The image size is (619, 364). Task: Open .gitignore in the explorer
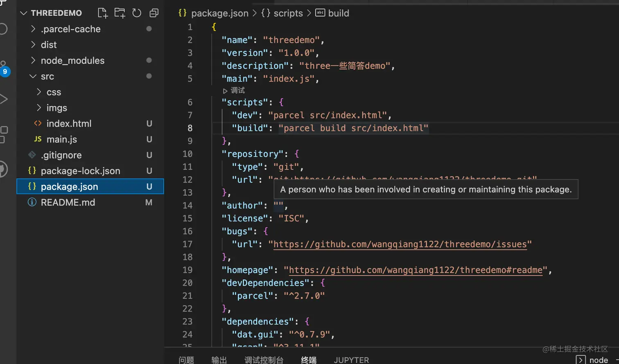coord(61,155)
